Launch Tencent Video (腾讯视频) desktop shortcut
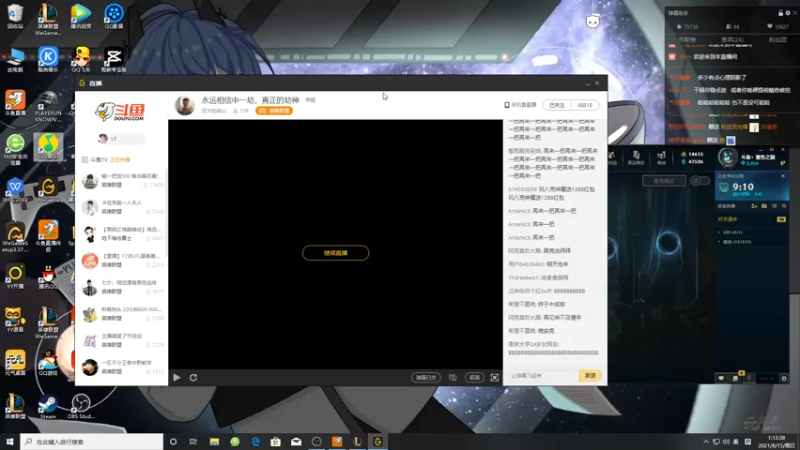 click(x=81, y=15)
